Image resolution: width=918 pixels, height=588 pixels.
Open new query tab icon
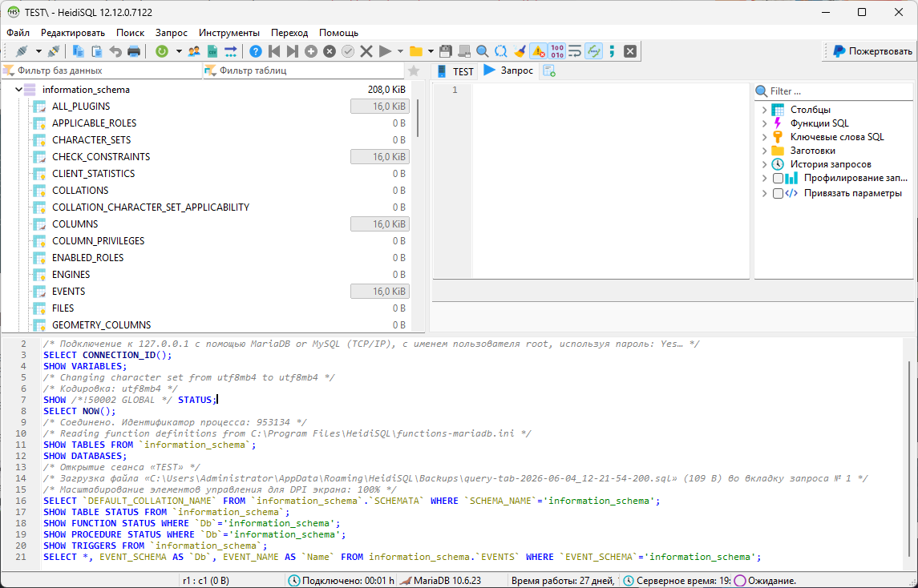click(x=549, y=70)
